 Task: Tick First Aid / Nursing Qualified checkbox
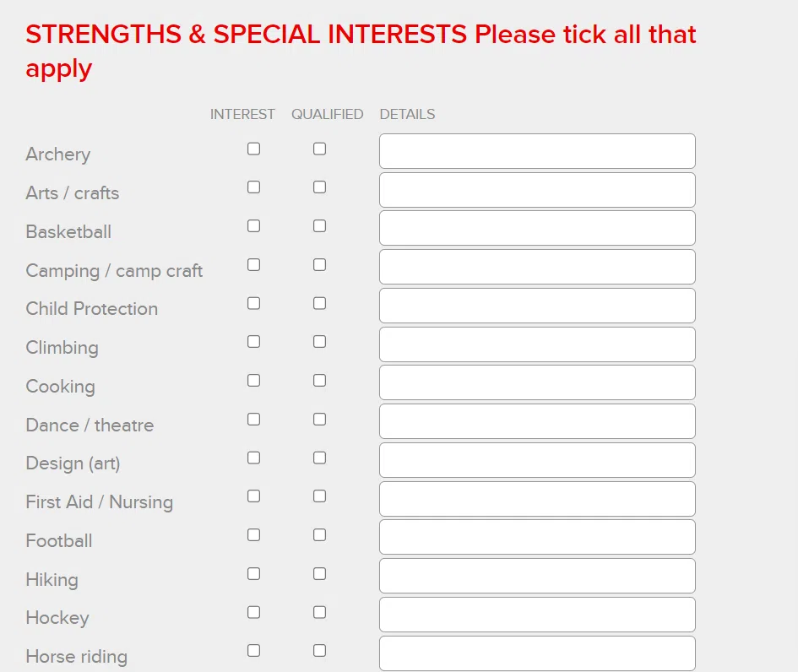(319, 496)
